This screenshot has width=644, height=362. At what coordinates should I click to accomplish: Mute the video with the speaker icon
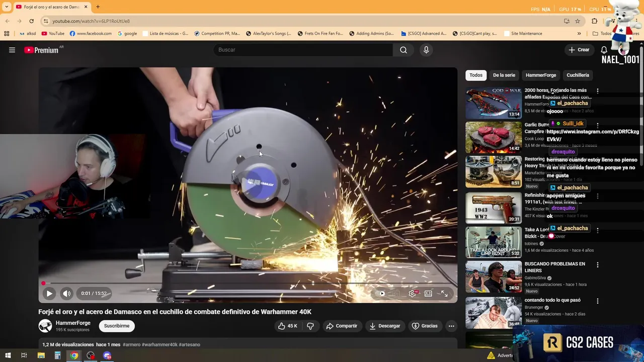(66, 294)
